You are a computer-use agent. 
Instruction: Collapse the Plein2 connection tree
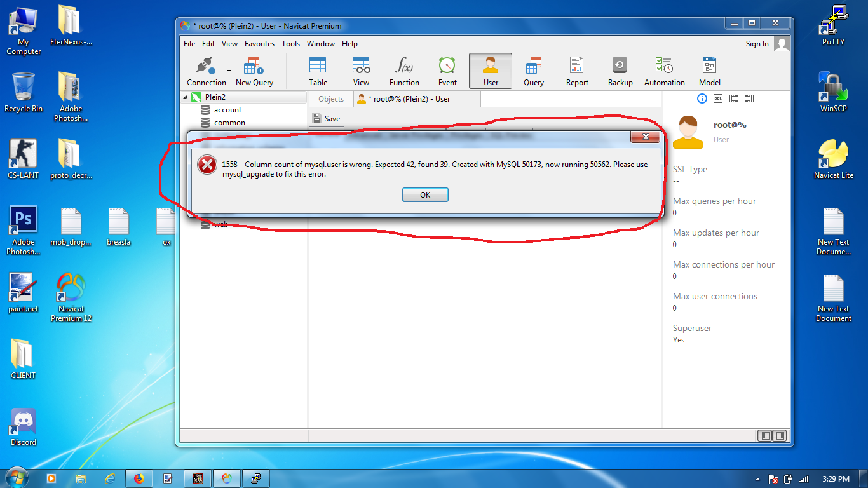[x=185, y=97]
